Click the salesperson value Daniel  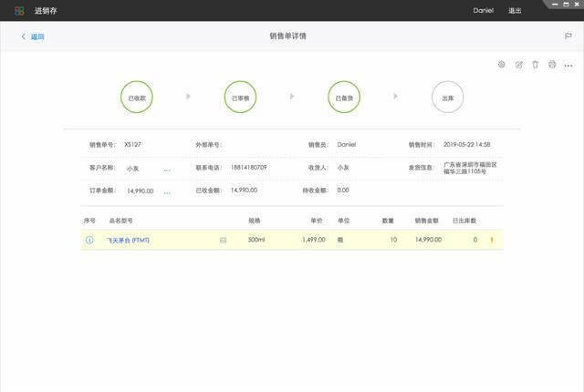click(x=347, y=144)
